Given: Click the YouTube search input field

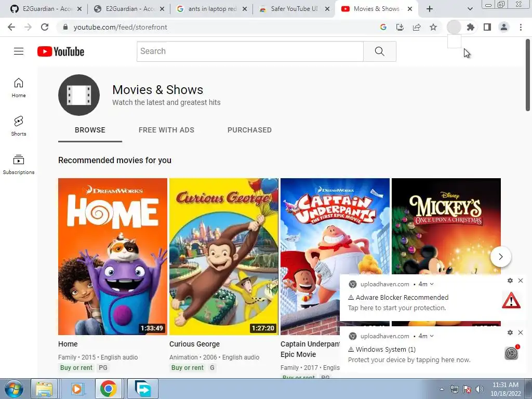Looking at the screenshot, I should (x=250, y=51).
